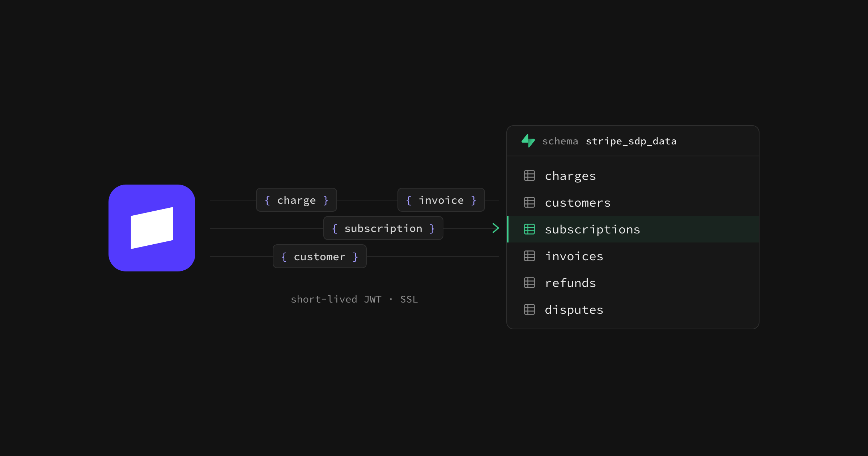This screenshot has width=868, height=456.
Task: Click the table icon beside charges
Action: [529, 176]
